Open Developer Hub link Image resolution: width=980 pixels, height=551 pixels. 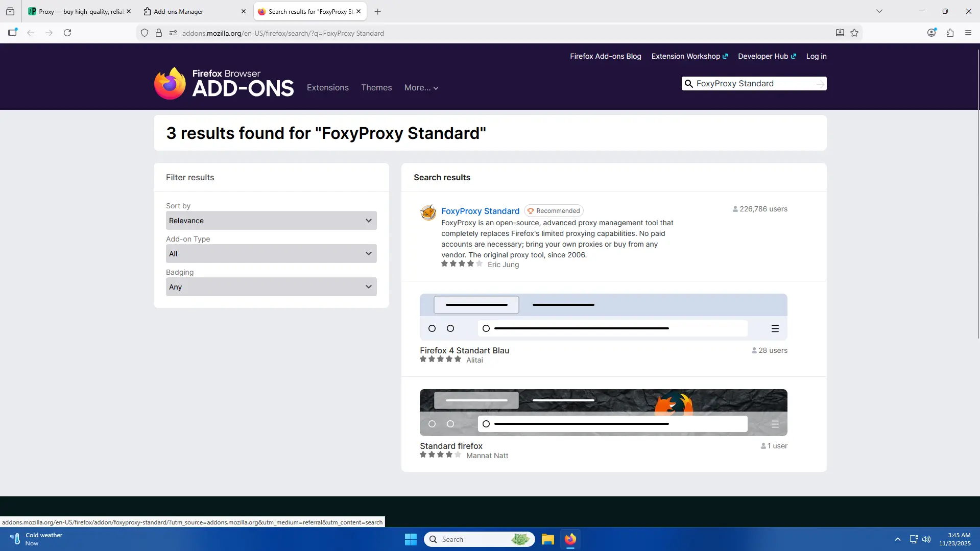coord(767,56)
